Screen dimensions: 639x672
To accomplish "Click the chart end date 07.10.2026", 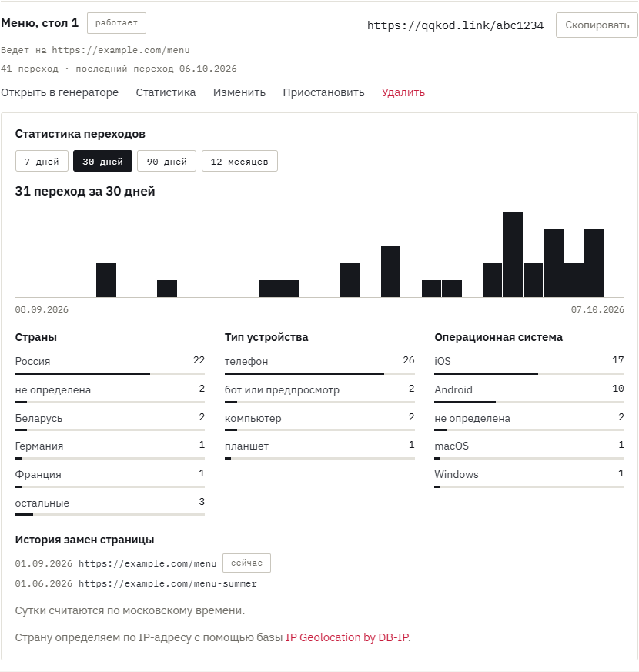I will point(597,310).
